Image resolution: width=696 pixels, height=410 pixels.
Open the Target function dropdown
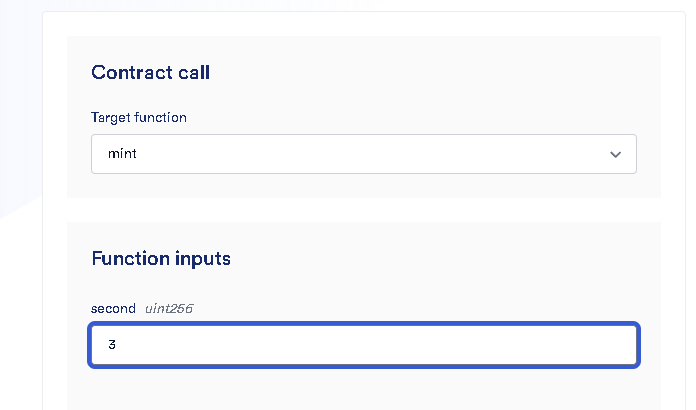pos(363,154)
